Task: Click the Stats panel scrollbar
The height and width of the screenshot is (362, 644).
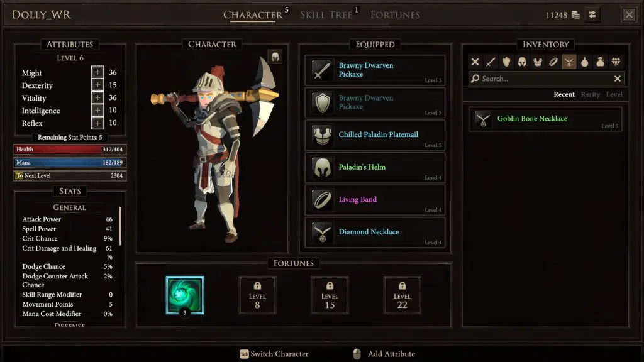Action: (120, 226)
